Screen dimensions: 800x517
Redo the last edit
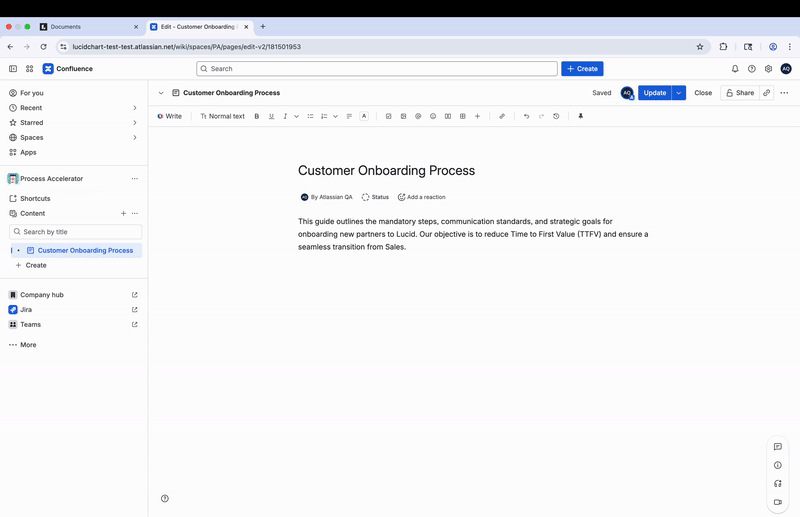coord(541,116)
